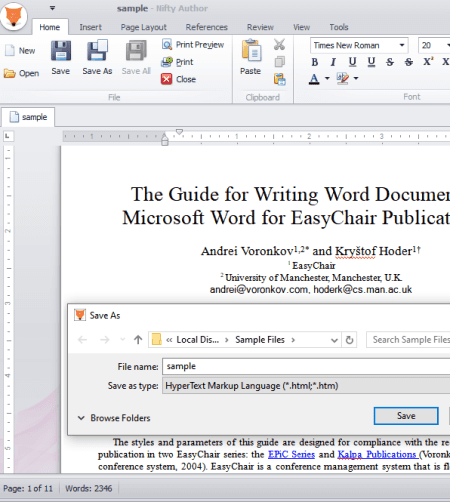Screen dimensions: 450x502
Task: Open the View tab
Action: 301,27
